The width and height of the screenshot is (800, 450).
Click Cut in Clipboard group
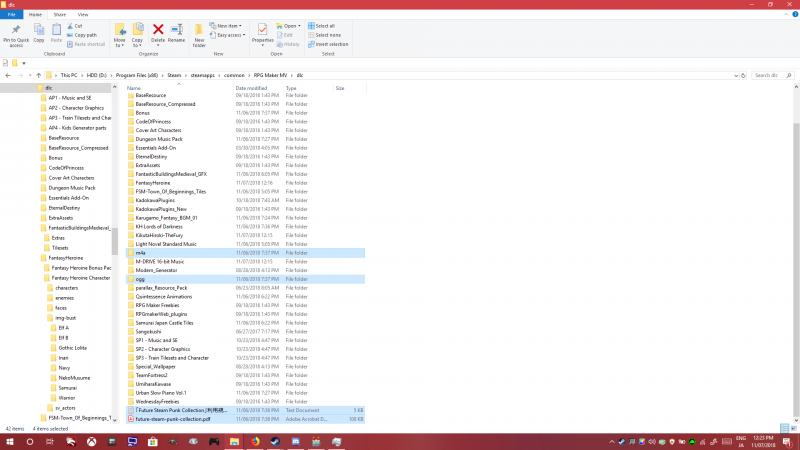point(74,26)
